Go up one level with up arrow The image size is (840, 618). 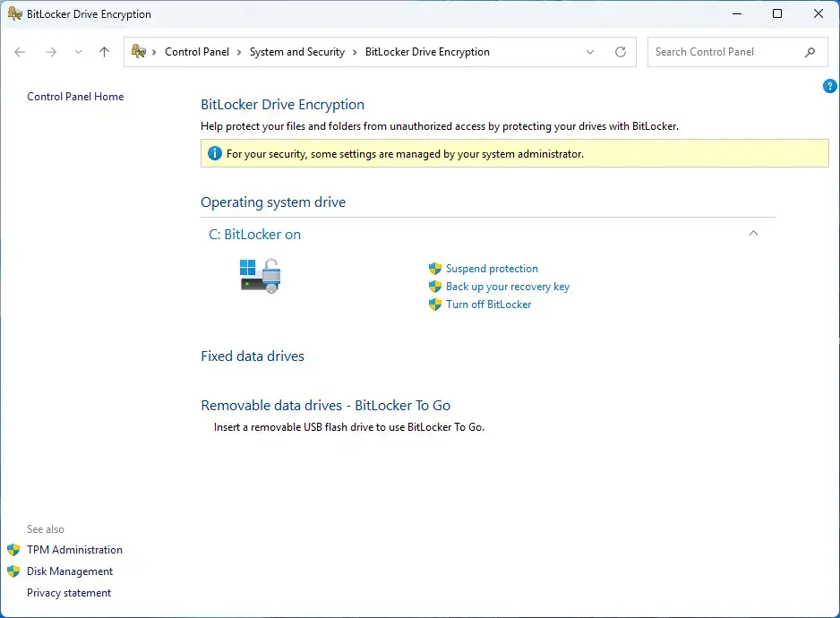pos(104,52)
